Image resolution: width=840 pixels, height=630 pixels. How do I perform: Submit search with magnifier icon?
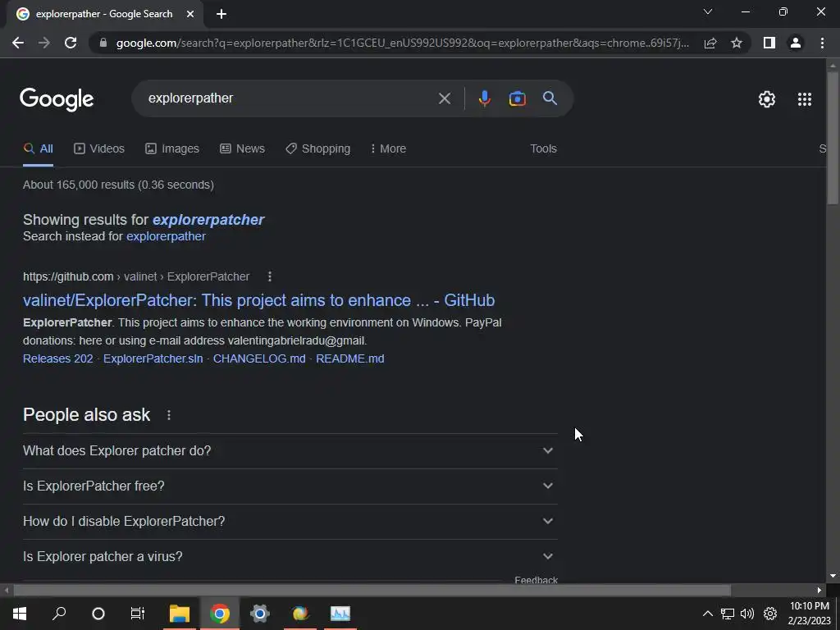550,98
